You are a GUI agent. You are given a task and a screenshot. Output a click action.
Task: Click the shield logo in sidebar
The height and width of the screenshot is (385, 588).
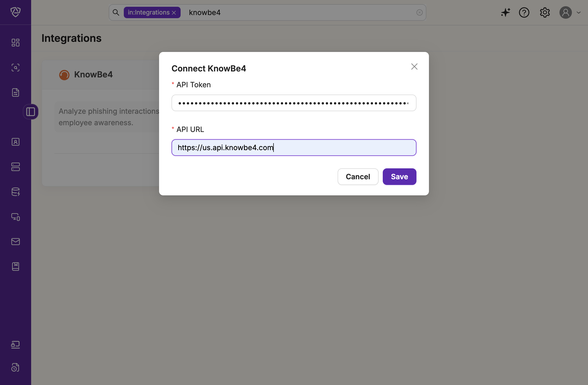(x=16, y=12)
